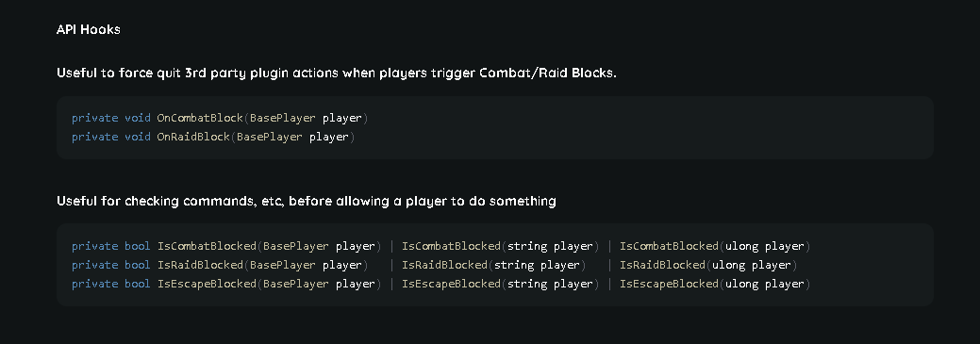Click IsEscapeBlocked with BasePlayer parameter
The image size is (980, 344).
[269, 284]
